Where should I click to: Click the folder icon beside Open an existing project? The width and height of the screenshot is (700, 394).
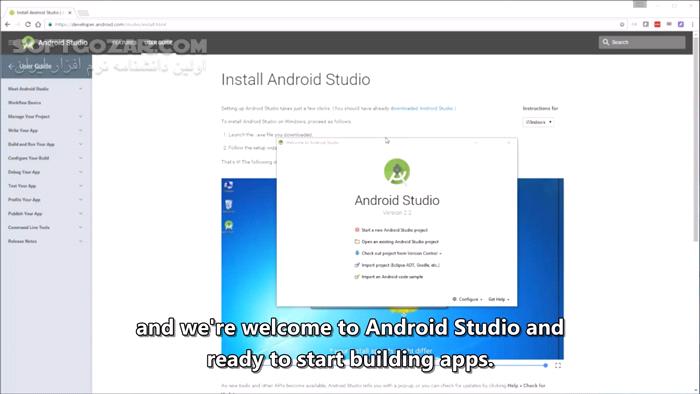coord(357,241)
